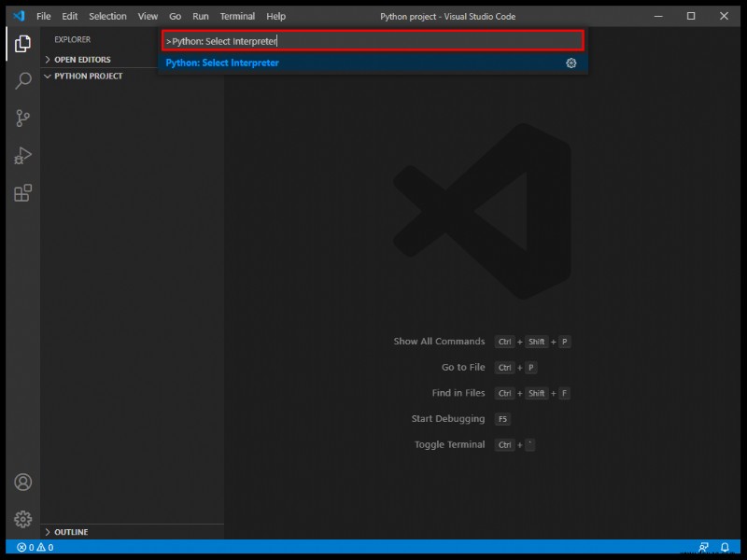Open the Terminal menu

point(237,16)
